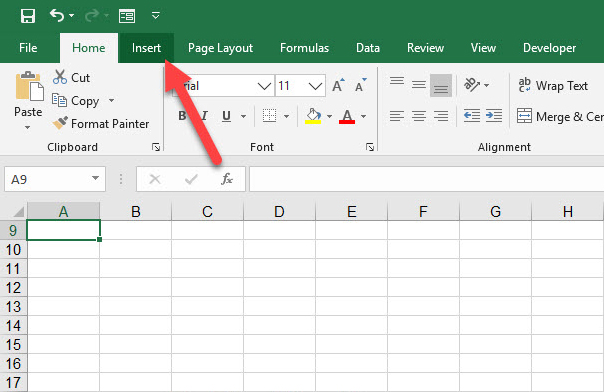Toggle Bold formatting
Image resolution: width=605 pixels, height=392 pixels.
point(182,116)
